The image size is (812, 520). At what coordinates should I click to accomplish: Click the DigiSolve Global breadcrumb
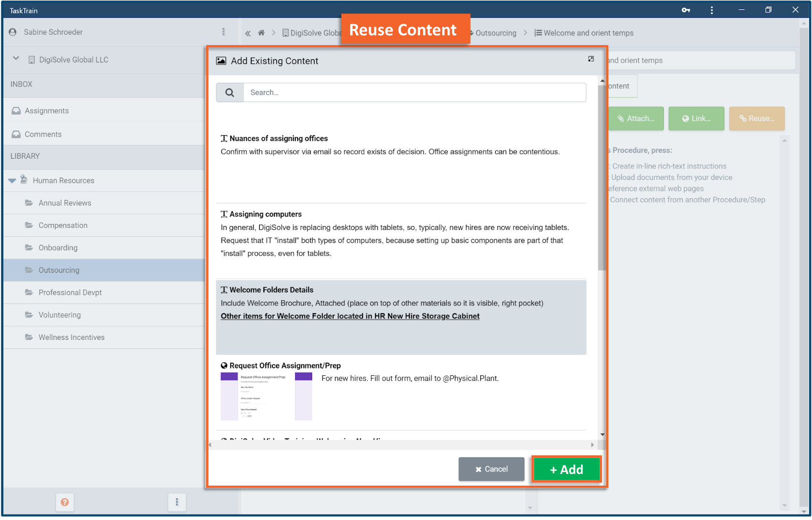pyautogui.click(x=312, y=33)
